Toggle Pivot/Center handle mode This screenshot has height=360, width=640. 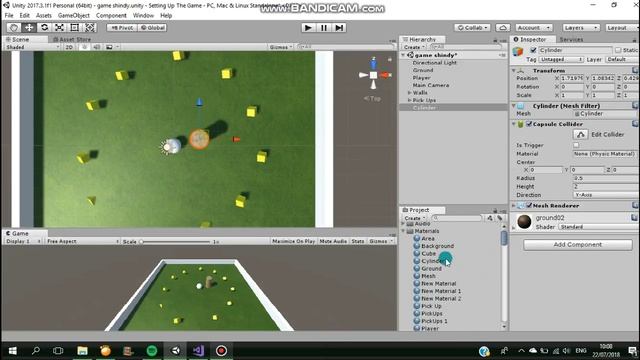click(x=122, y=27)
